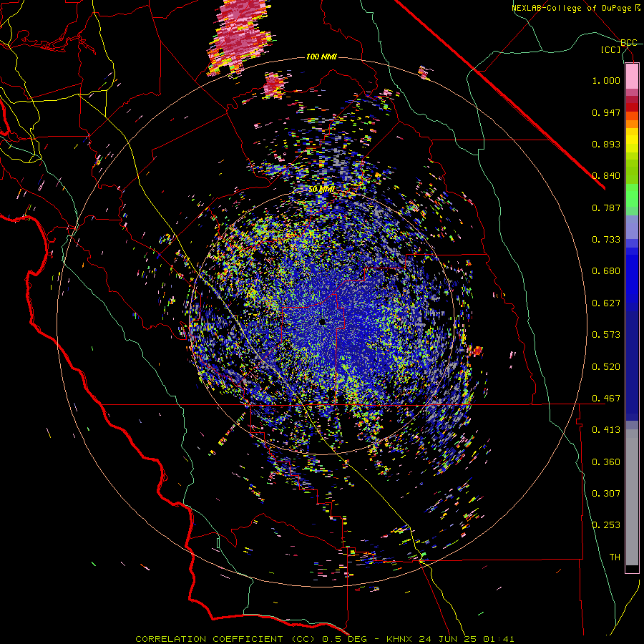
Task: Click the 50 NMI range ring label
Action: pyautogui.click(x=321, y=190)
